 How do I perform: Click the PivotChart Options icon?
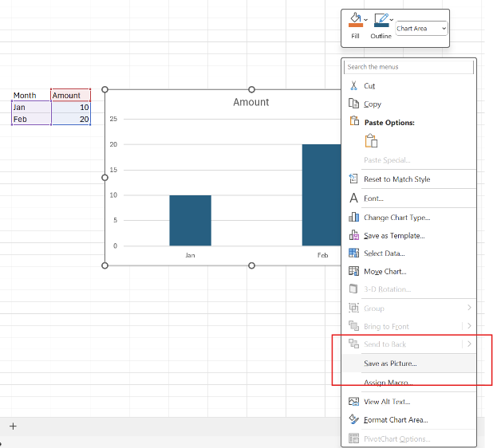(x=353, y=438)
